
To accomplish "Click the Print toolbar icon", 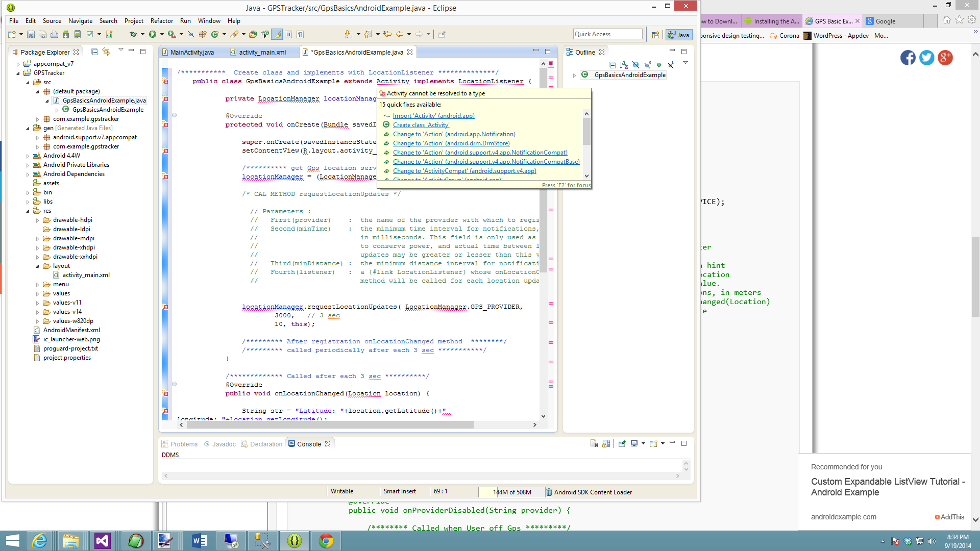I will (54, 34).
